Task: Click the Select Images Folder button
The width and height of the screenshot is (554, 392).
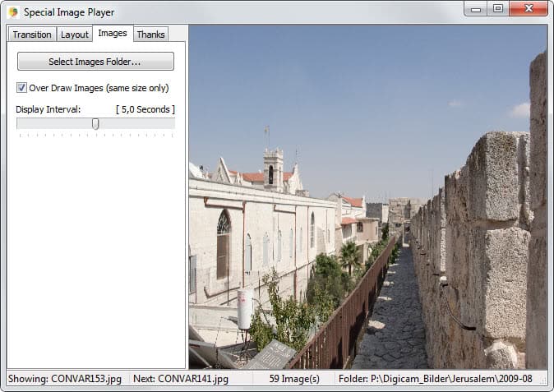Action: [95, 62]
